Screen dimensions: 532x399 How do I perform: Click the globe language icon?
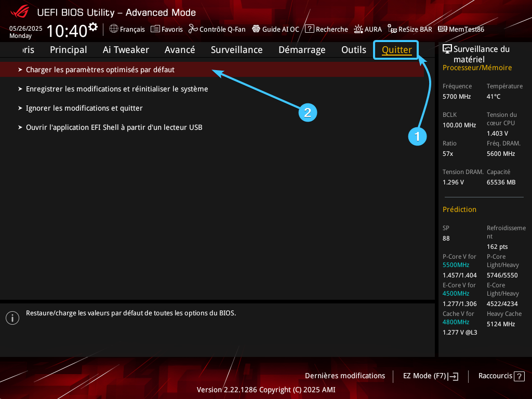tap(114, 29)
